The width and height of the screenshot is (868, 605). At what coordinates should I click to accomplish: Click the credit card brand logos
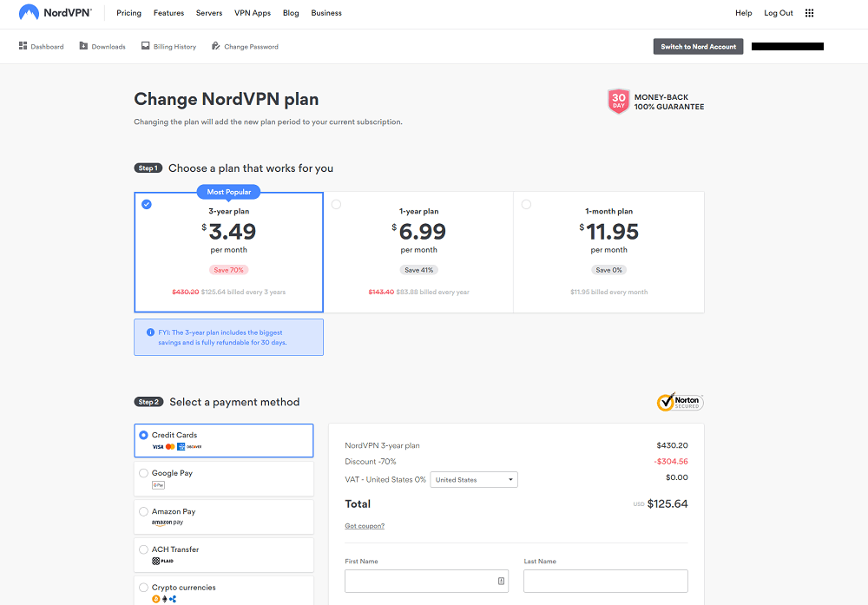tap(176, 447)
